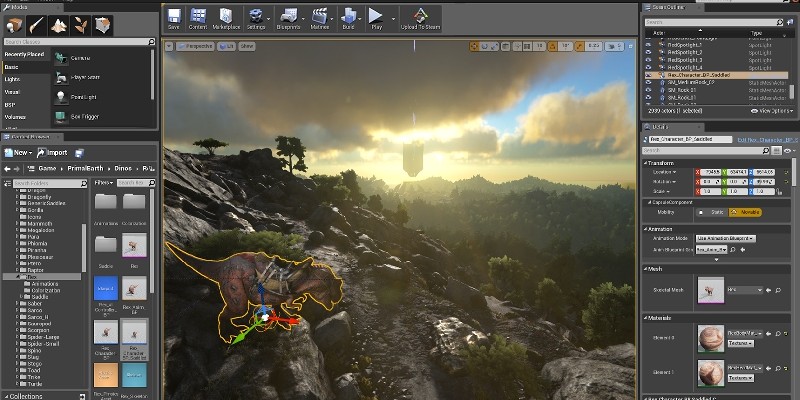Viewport: 800px width, 400px height.
Task: Set Mobility to Static
Action: click(x=712, y=212)
